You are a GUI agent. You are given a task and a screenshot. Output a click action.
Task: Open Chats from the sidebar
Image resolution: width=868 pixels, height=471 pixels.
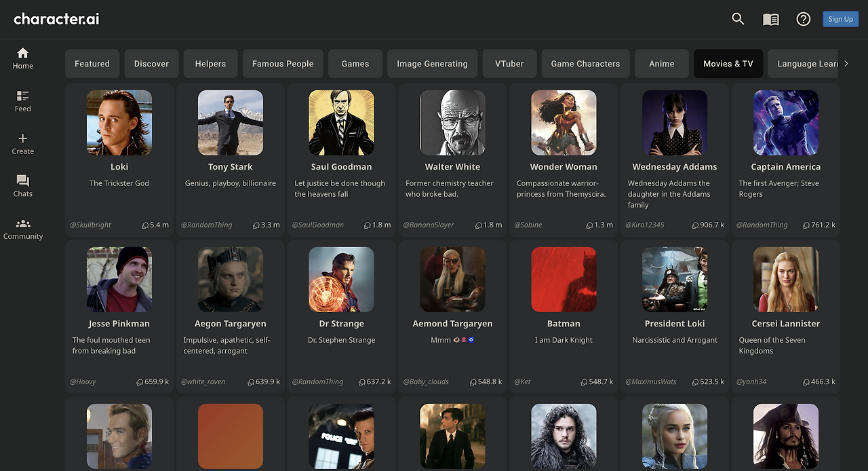(x=23, y=186)
